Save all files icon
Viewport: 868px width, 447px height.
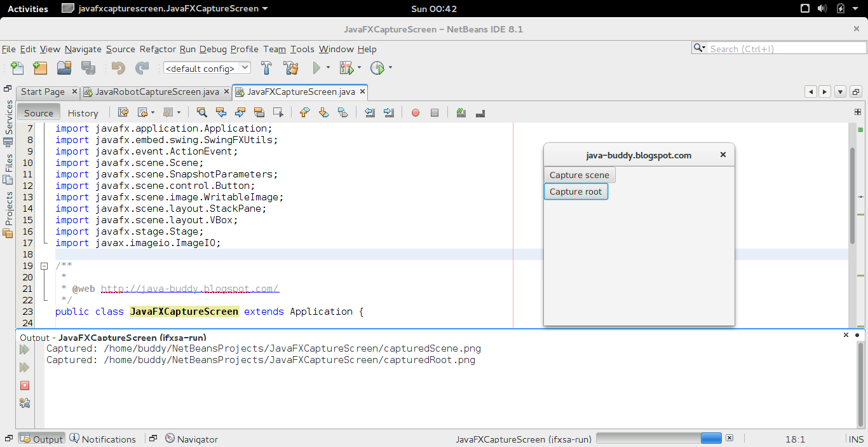tap(88, 67)
